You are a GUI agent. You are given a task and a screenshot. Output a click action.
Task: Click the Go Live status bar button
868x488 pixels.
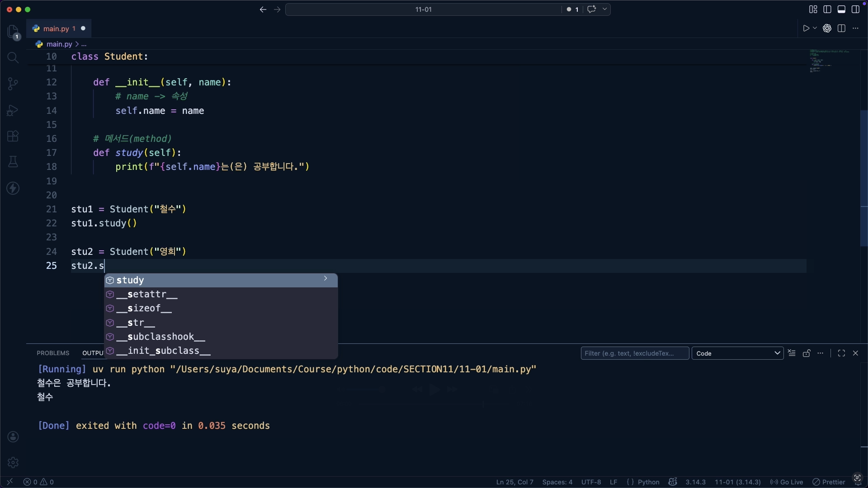click(x=787, y=482)
